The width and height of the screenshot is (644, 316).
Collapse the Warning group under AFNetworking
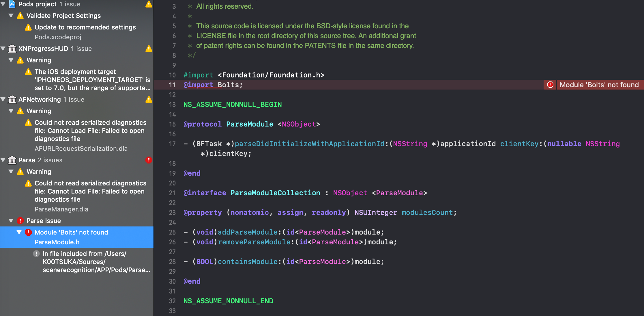pyautogui.click(x=11, y=111)
